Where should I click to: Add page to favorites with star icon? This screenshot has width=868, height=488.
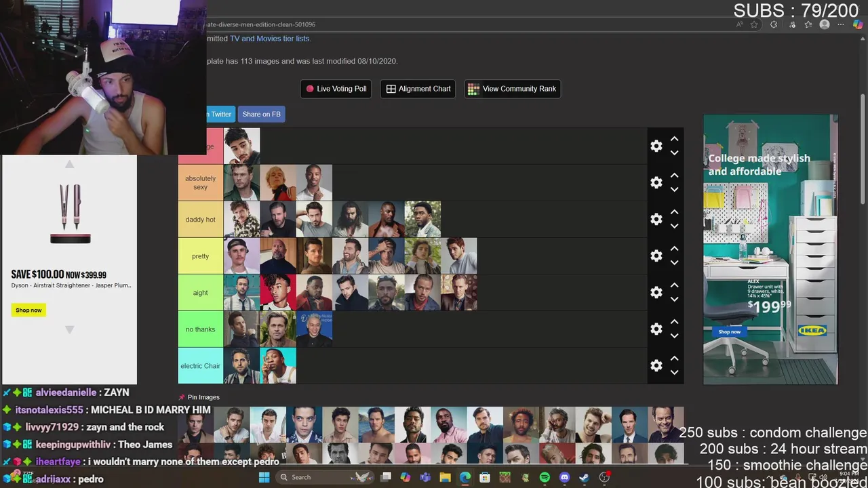pos(754,24)
